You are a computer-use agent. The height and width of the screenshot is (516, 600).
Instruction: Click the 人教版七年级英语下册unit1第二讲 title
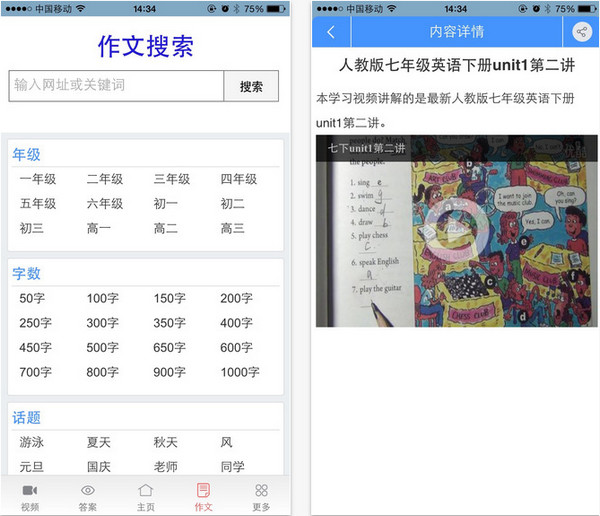click(457, 65)
